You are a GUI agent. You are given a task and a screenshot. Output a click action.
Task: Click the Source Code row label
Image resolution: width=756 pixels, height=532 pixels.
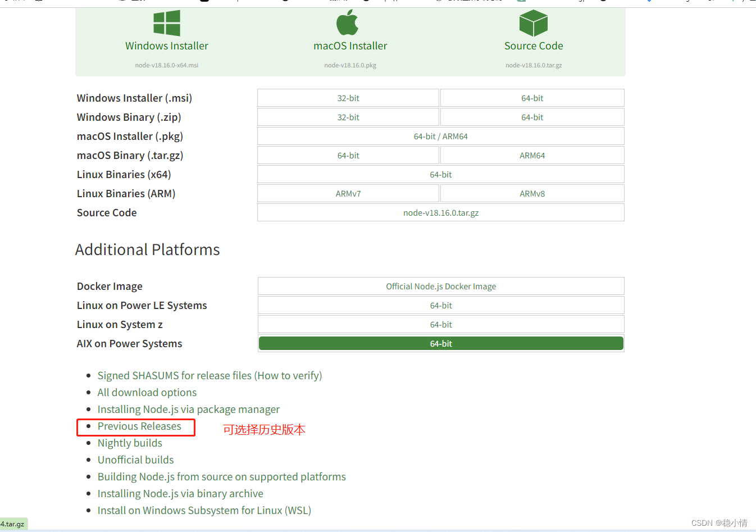coord(107,212)
